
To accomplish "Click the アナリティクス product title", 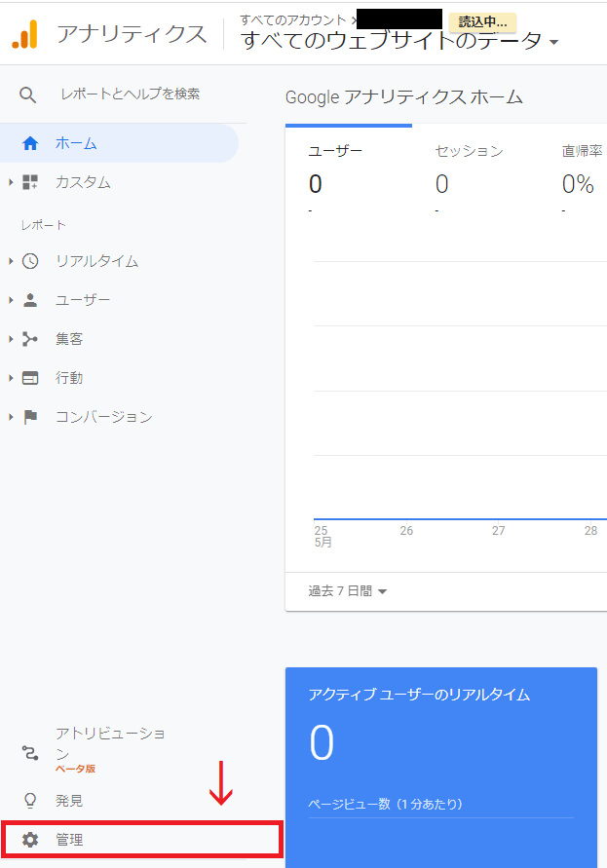I will tap(132, 34).
